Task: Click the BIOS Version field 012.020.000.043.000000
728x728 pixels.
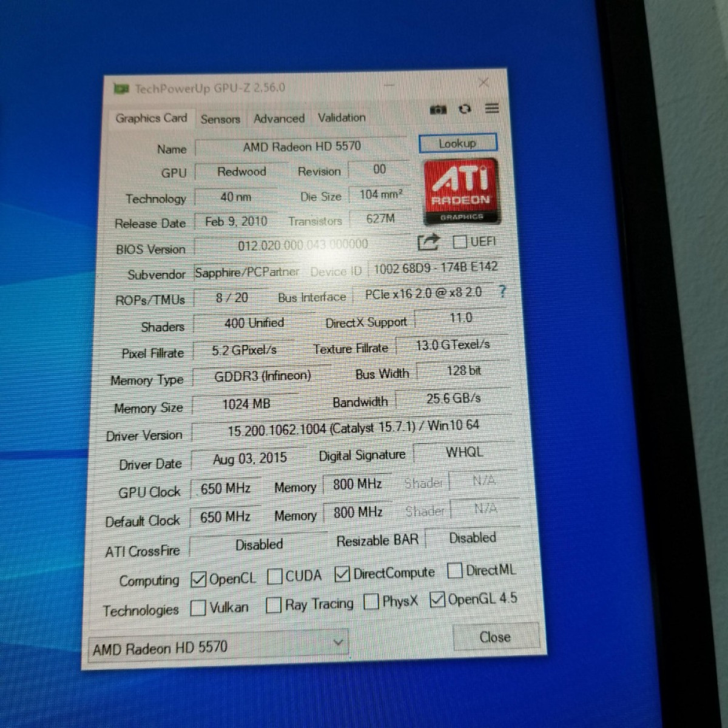Action: tap(303, 245)
